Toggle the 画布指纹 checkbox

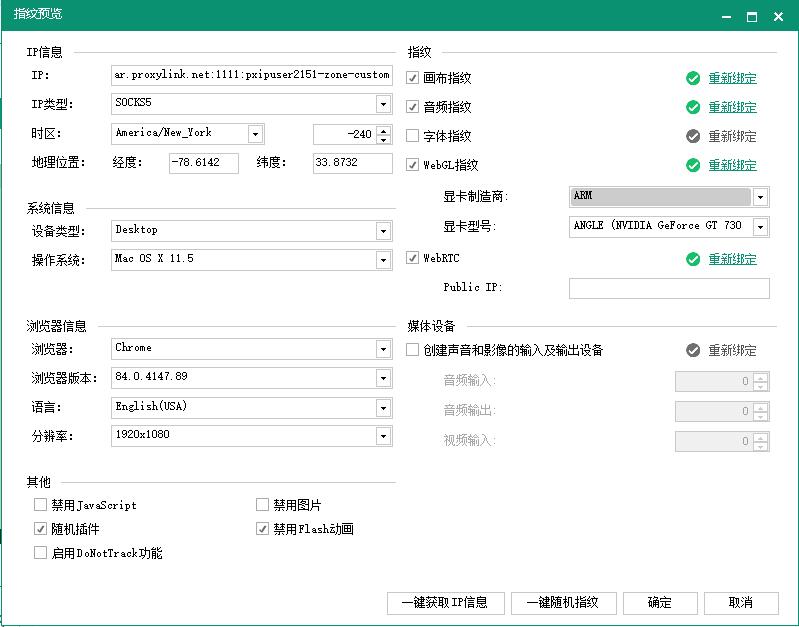[x=412, y=78]
